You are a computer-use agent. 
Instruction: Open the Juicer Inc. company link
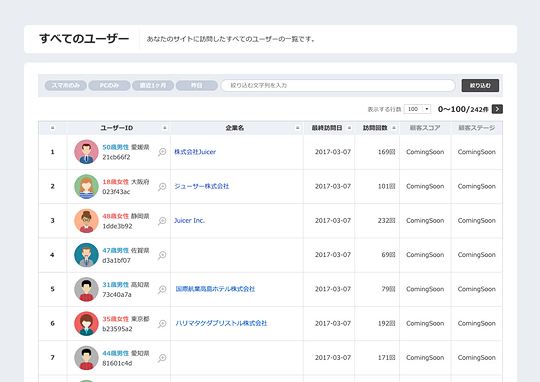(189, 220)
